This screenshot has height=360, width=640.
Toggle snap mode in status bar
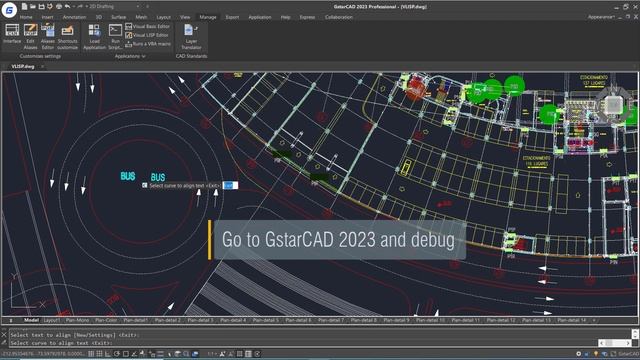(x=91, y=354)
